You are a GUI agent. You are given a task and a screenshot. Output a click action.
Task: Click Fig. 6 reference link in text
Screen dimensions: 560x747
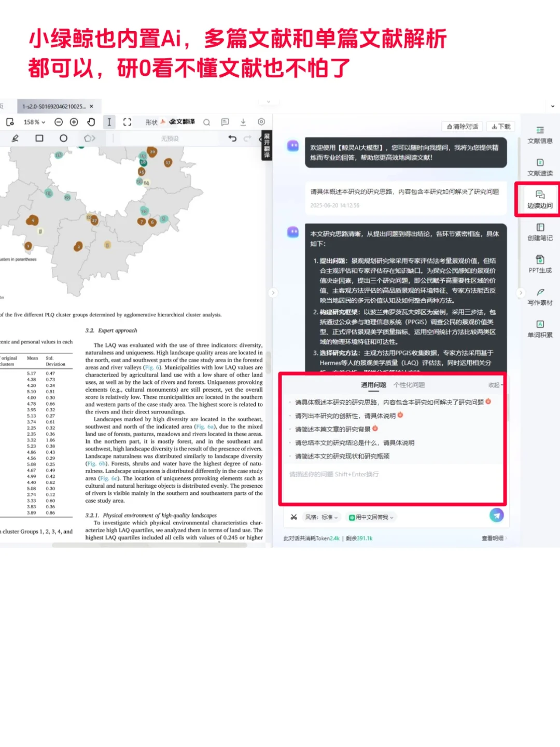[x=152, y=367]
